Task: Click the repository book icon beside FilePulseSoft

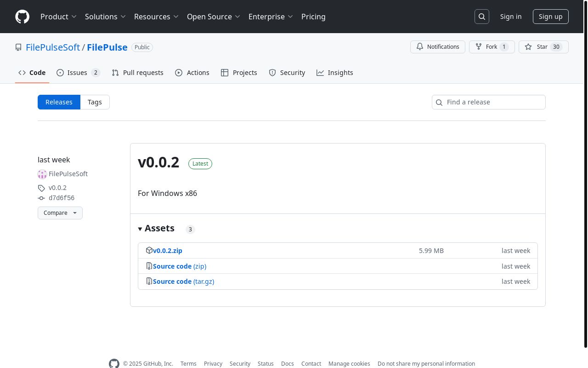Action: (x=18, y=47)
